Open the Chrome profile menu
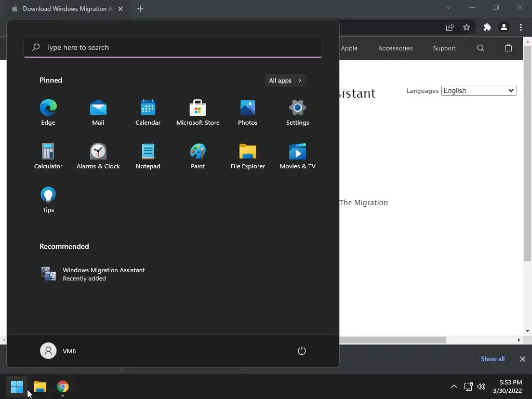Viewport: 532px width, 399px height. [504, 27]
